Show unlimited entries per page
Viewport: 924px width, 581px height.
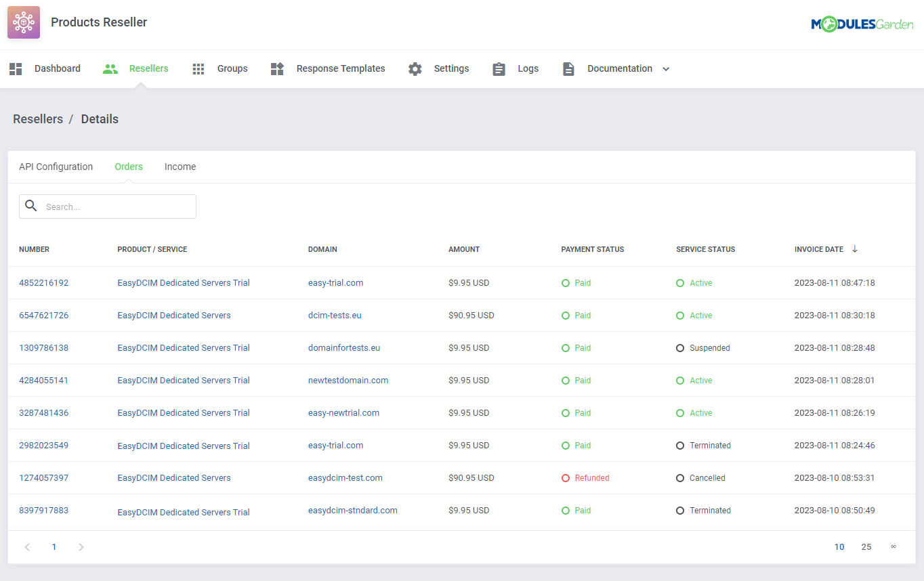click(x=894, y=546)
